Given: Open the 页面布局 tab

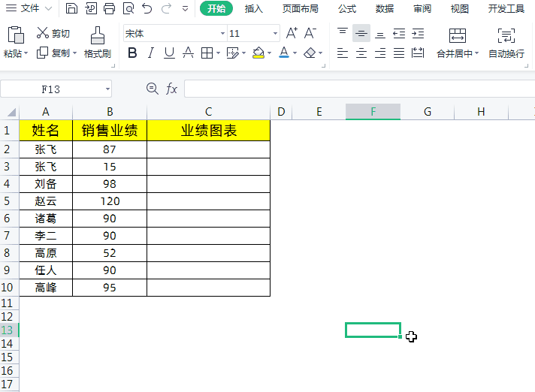Looking at the screenshot, I should 301,8.
